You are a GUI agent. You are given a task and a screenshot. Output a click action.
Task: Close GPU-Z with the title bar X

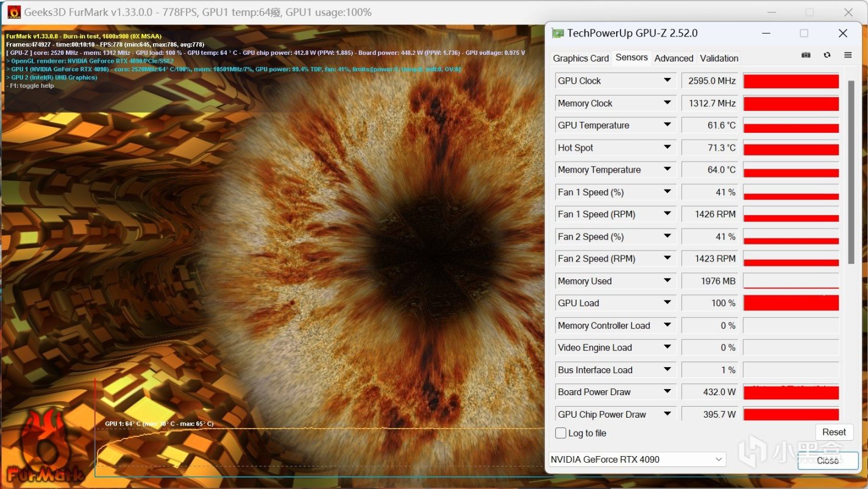click(843, 33)
